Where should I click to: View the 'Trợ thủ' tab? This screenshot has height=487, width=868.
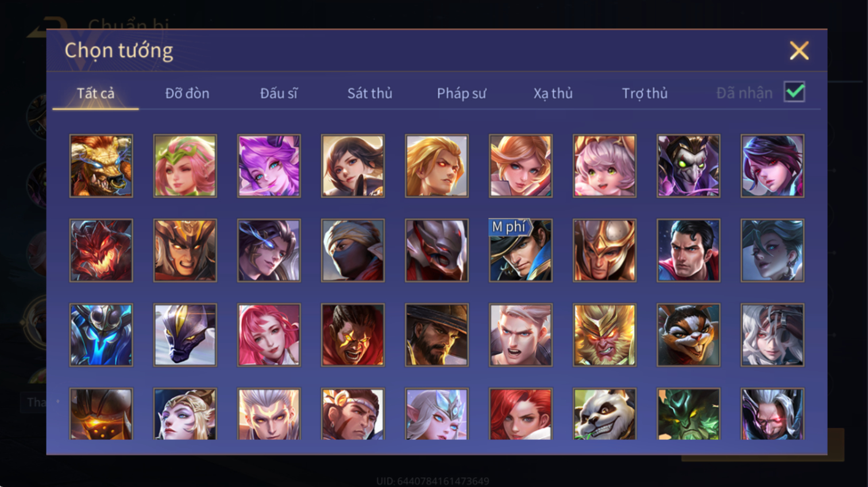pyautogui.click(x=645, y=93)
